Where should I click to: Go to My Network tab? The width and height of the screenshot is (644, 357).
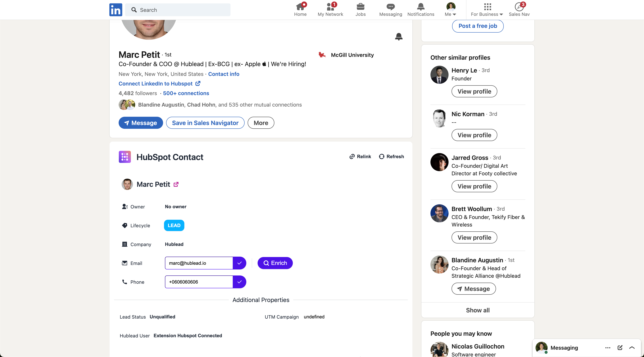330,10
